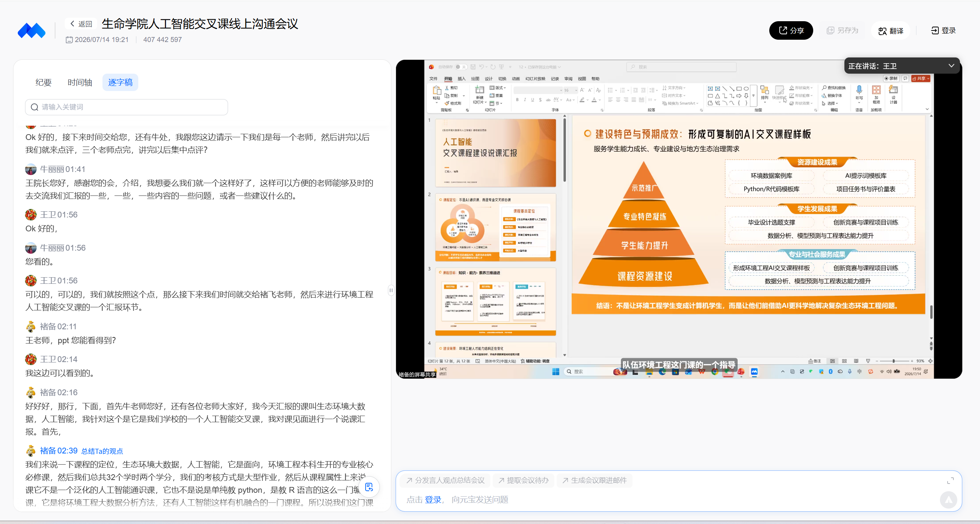Viewport: 980px width, 524px height.
Task: Select slide 3 thumbnail 课程目标
Action: click(x=495, y=302)
